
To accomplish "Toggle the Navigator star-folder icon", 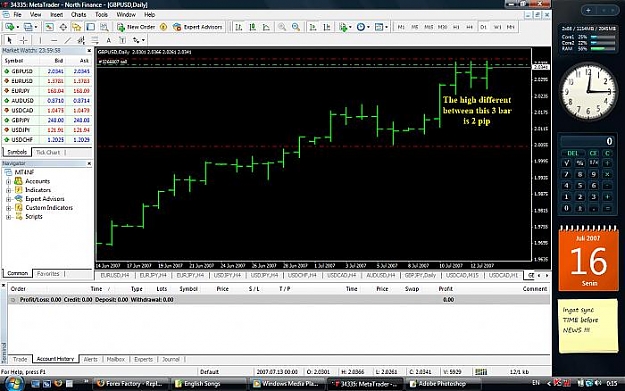I will pyautogui.click(x=77, y=27).
